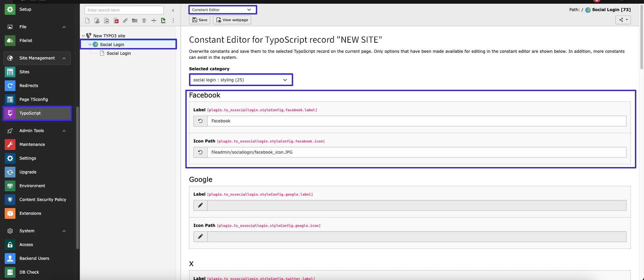Reset the Facebook Label constant to default
This screenshot has height=280, width=644.
[200, 121]
